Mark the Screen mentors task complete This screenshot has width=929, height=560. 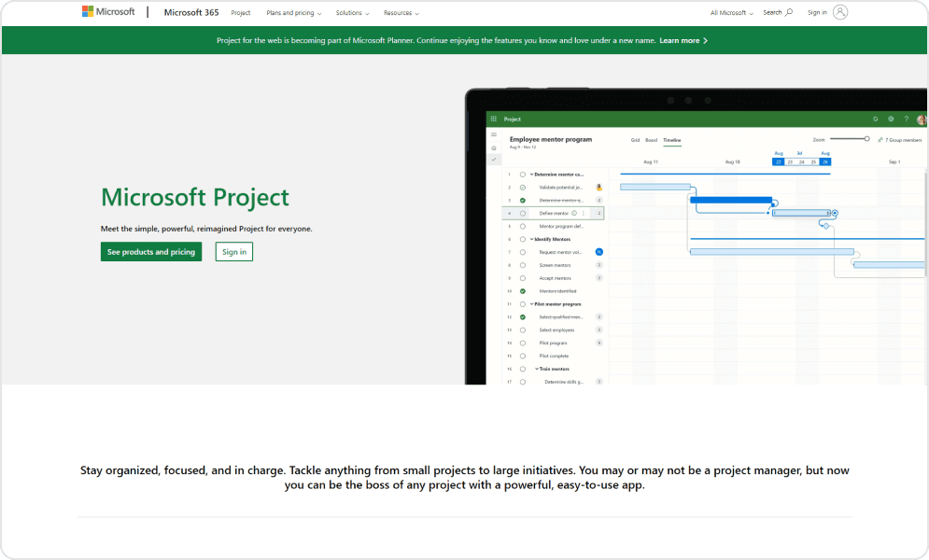tap(523, 265)
